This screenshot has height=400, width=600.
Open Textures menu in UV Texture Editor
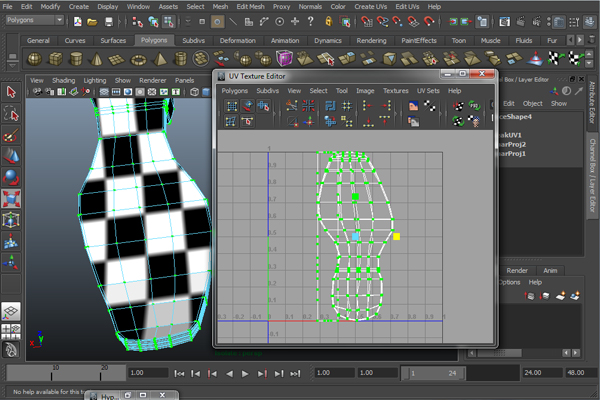(x=396, y=91)
